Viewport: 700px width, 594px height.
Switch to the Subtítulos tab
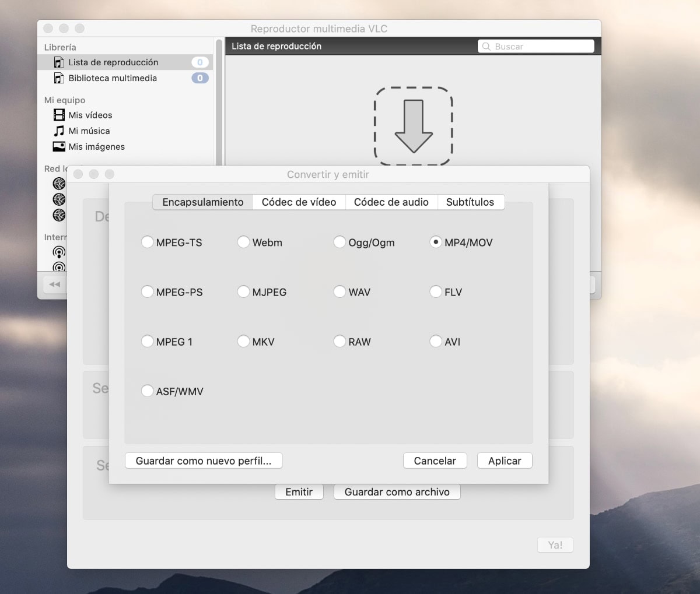[x=470, y=202]
